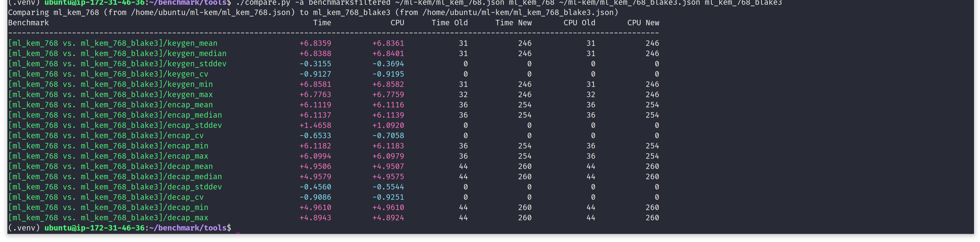The image size is (980, 242).
Task: Click the keygen_mean benchmark row name
Action: point(113,43)
